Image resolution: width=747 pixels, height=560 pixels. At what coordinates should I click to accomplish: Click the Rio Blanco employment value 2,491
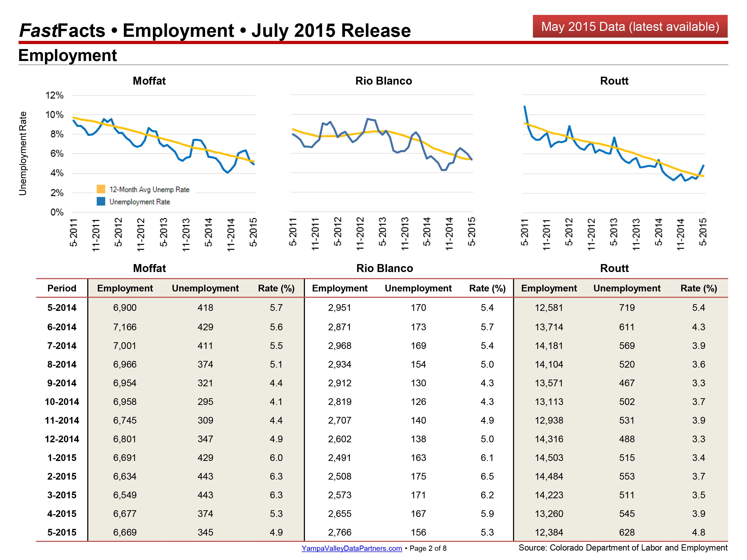(x=340, y=458)
